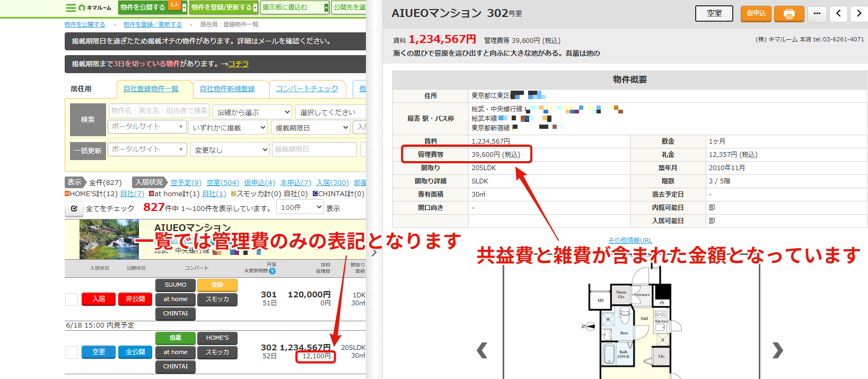
Task: Click CHINTAI button for room 302
Action: (x=176, y=367)
